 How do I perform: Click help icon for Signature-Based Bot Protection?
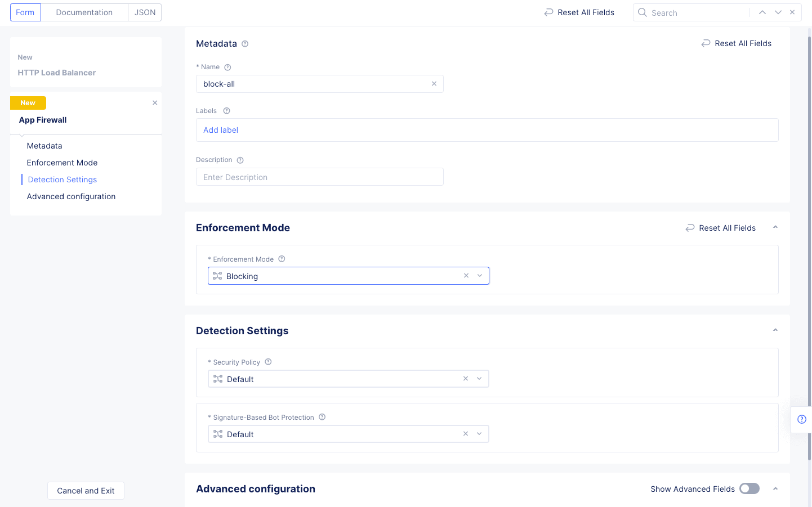(322, 417)
